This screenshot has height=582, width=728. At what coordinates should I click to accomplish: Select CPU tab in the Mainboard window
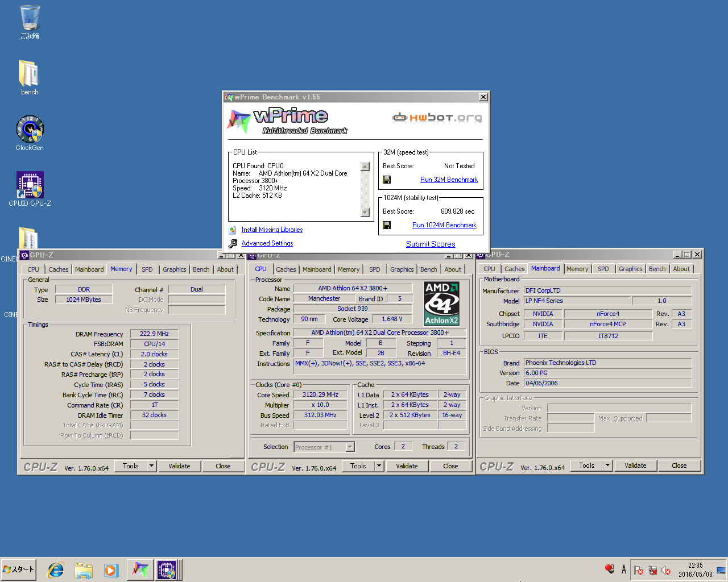coord(489,269)
